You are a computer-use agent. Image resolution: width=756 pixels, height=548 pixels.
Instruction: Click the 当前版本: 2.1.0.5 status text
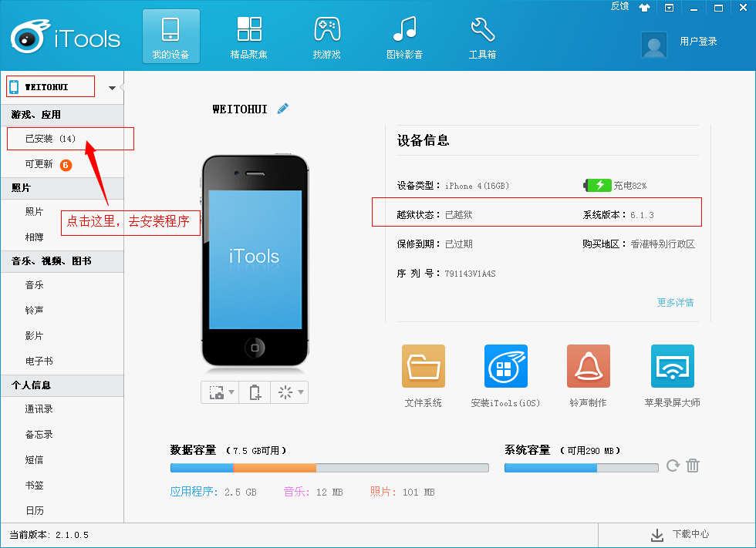click(49, 535)
